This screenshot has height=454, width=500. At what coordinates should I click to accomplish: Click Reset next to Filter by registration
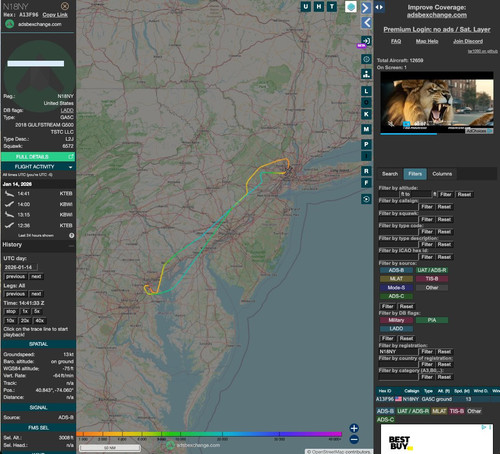click(x=444, y=351)
